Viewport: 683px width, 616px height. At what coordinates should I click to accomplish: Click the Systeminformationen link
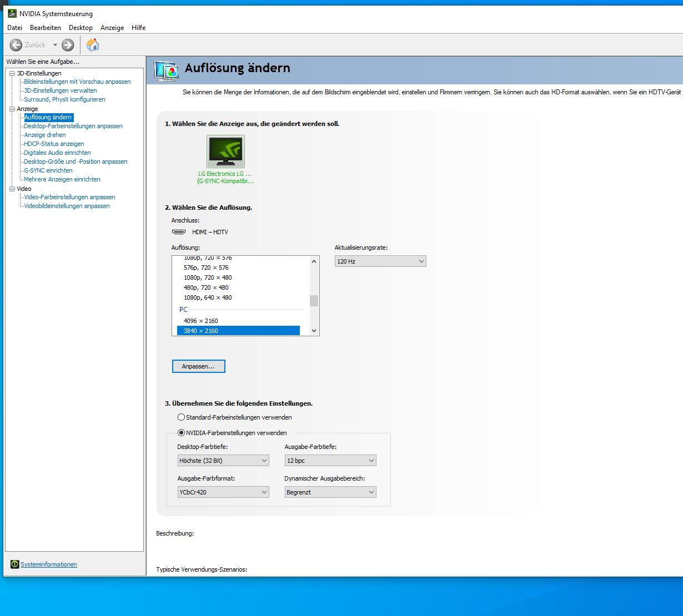[x=49, y=564]
